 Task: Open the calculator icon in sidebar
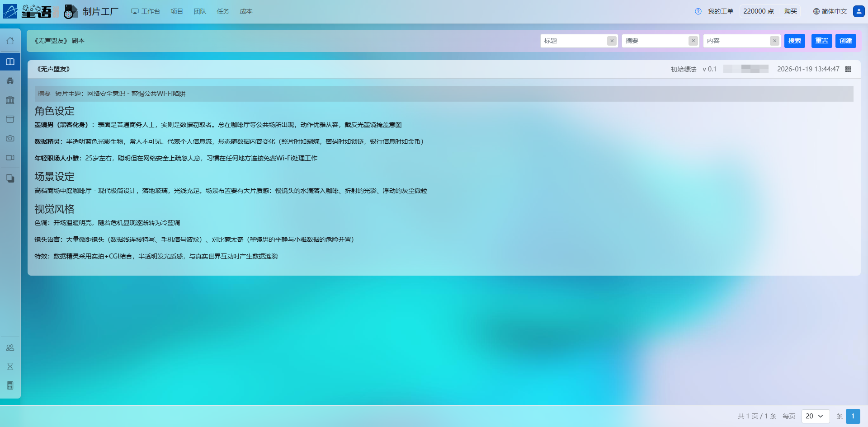pyautogui.click(x=10, y=385)
